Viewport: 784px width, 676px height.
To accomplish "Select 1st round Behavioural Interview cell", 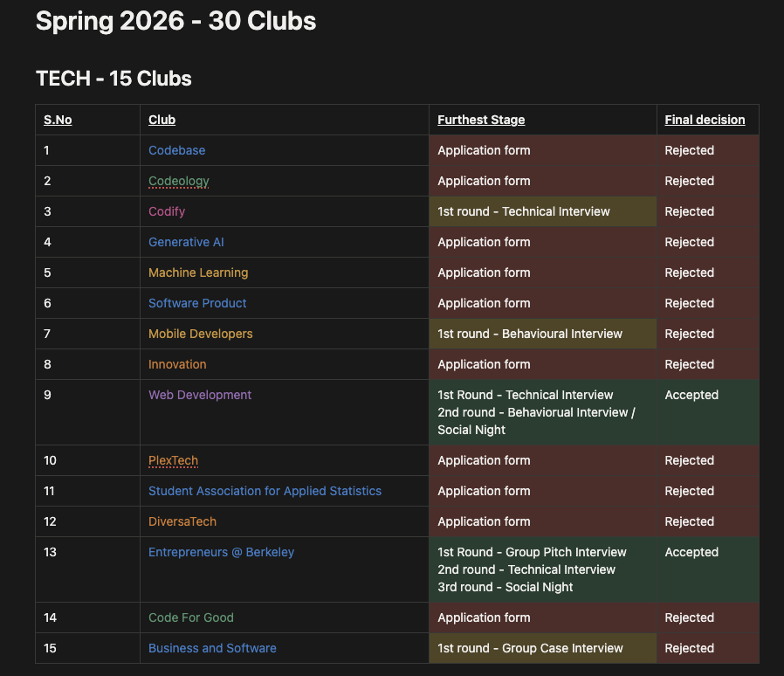I will click(x=542, y=334).
